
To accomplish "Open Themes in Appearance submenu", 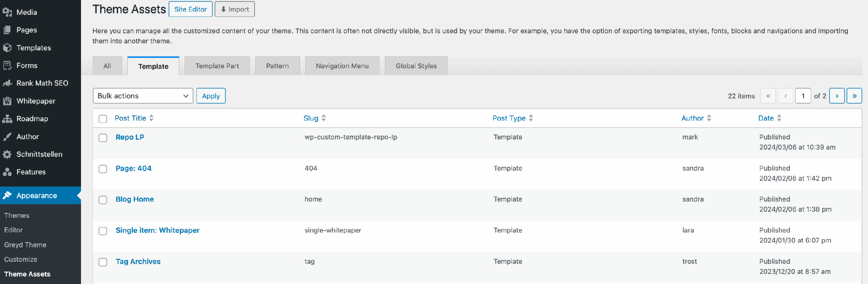I will click(17, 216).
